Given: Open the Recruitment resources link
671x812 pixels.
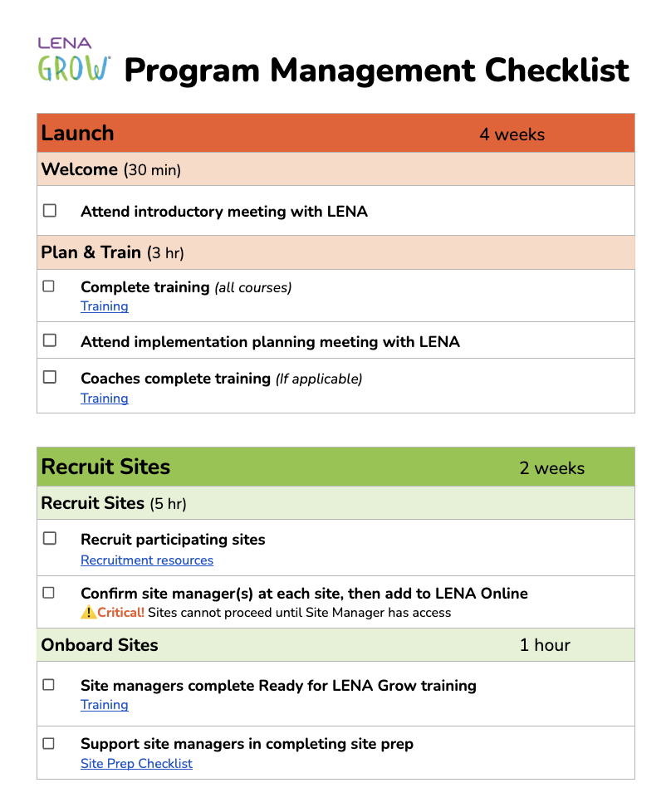Looking at the screenshot, I should 147,560.
